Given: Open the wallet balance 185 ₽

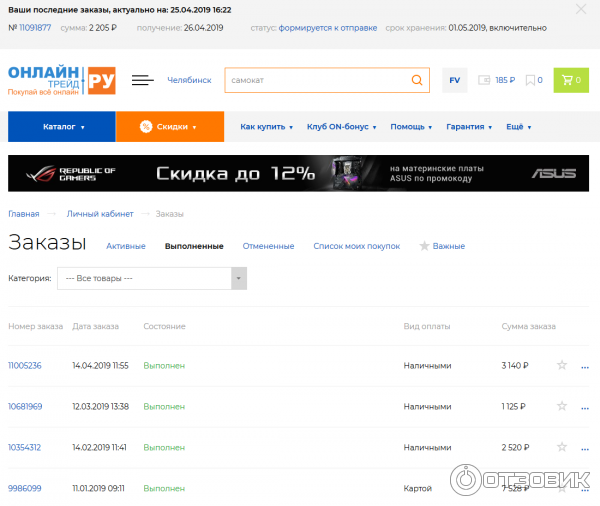Looking at the screenshot, I should (x=497, y=80).
